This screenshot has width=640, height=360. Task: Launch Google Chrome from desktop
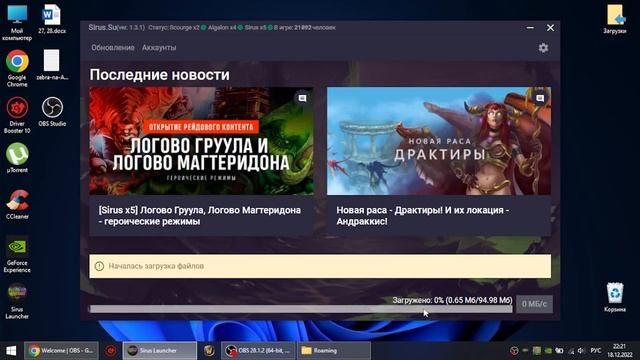pyautogui.click(x=17, y=69)
